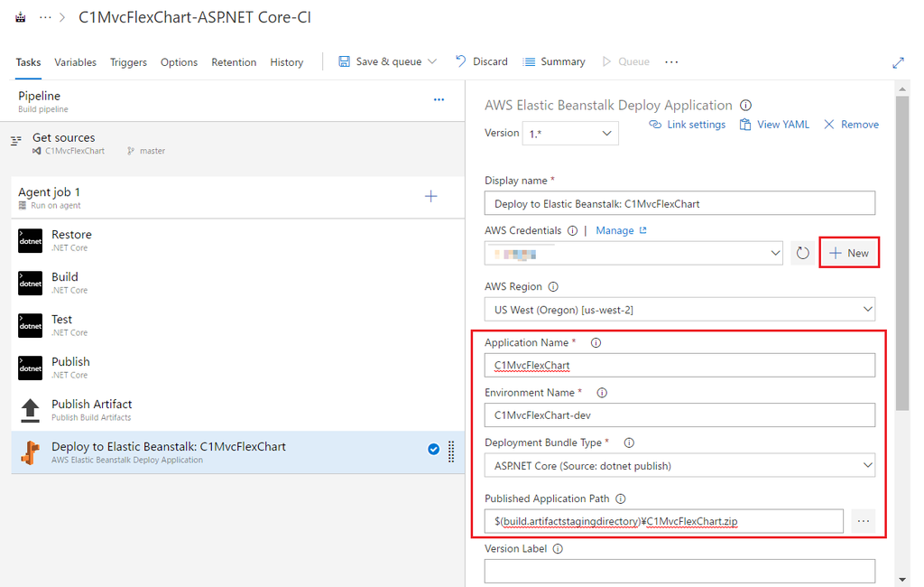The width and height of the screenshot is (924, 587).
Task: Open pipeline Summary
Action: click(x=554, y=62)
